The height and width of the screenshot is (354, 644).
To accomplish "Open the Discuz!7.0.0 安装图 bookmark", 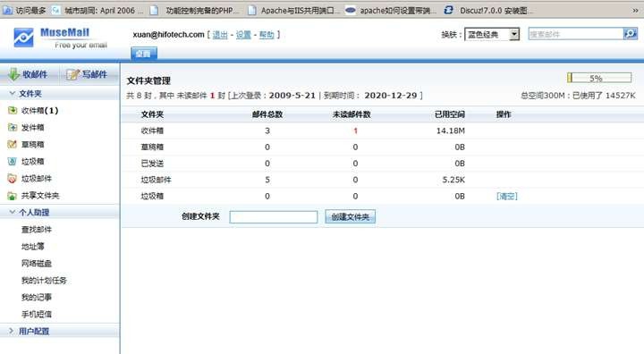I will [x=488, y=10].
